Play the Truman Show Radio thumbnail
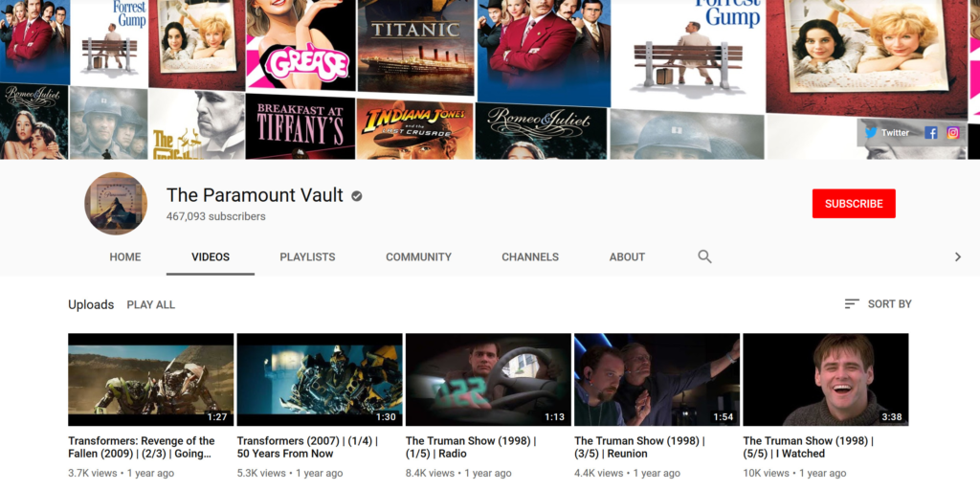The height and width of the screenshot is (490, 980). 488,379
